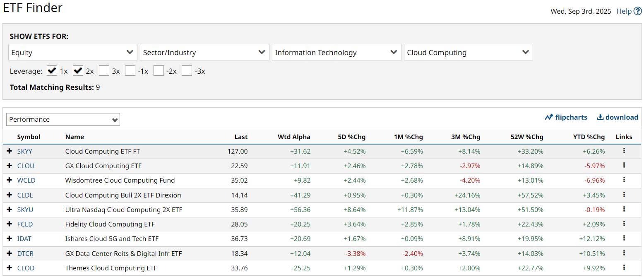Sort by 52W %Chg column header
This screenshot has width=644, height=277.
pyautogui.click(x=527, y=137)
